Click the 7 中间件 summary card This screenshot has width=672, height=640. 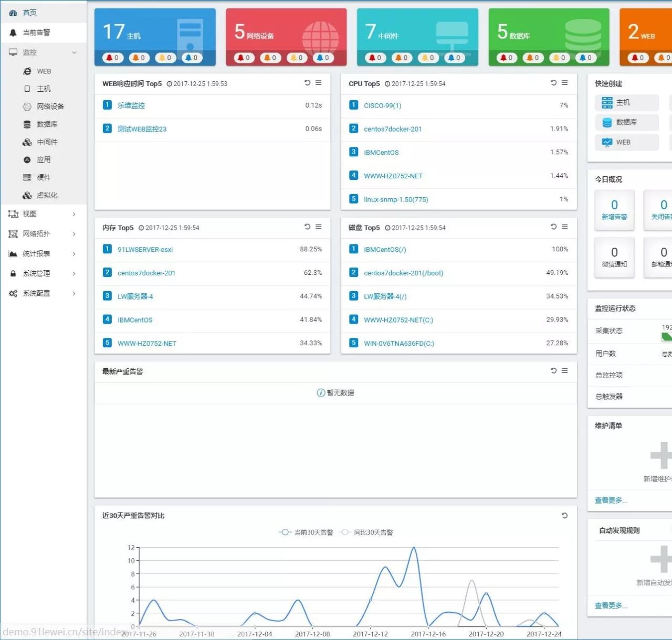click(417, 37)
